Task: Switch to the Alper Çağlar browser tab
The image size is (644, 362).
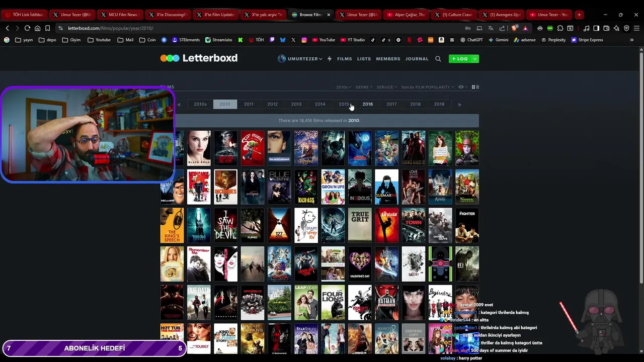Action: coord(407,15)
